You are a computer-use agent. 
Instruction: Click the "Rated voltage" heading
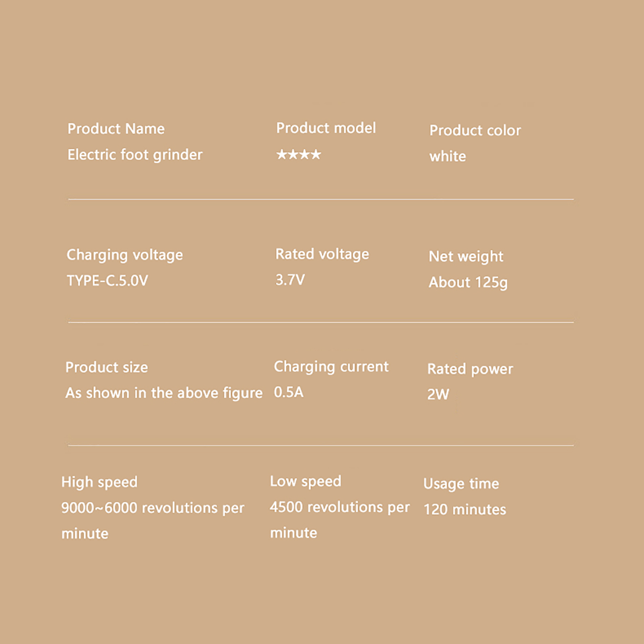(x=322, y=254)
